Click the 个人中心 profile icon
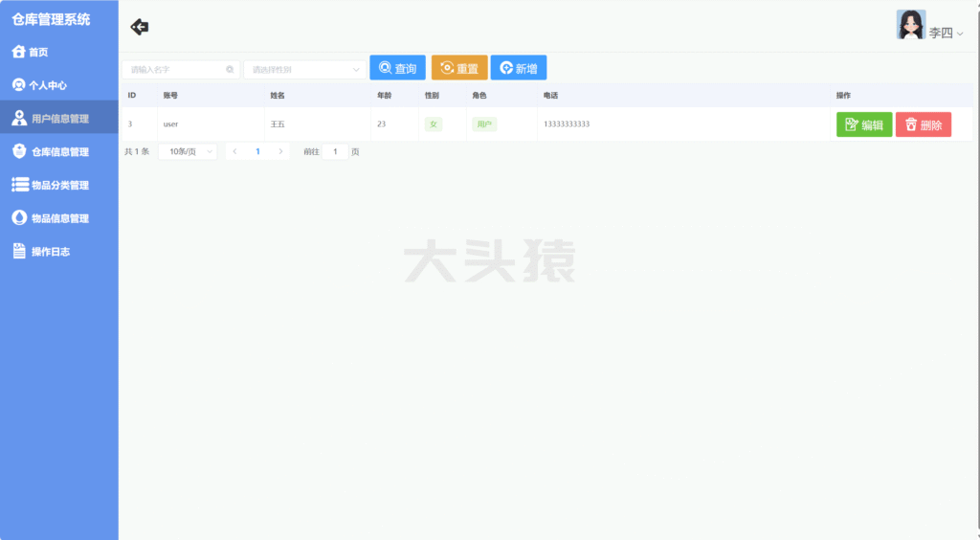 19,85
